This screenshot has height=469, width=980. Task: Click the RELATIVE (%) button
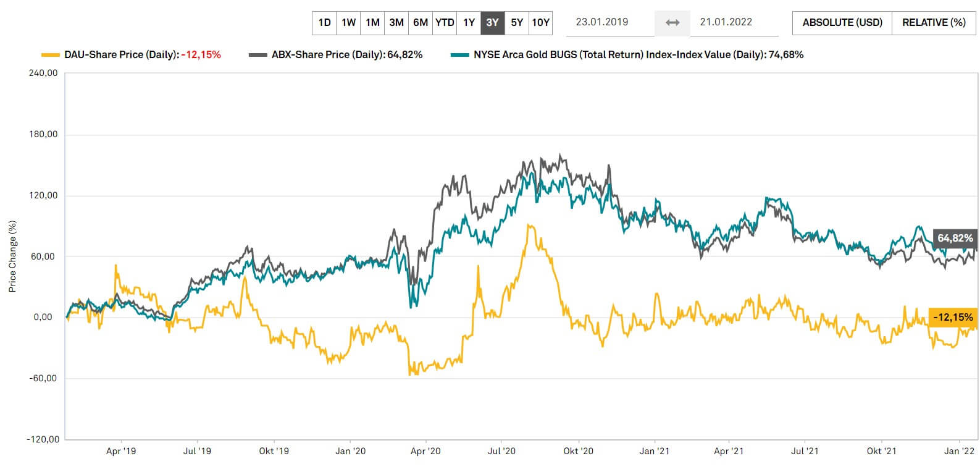pyautogui.click(x=934, y=22)
